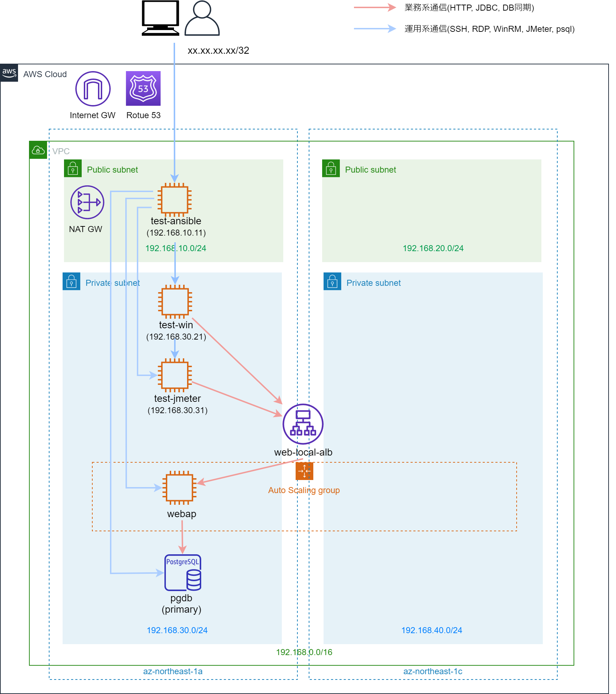The image size is (616, 694).
Task: Select the Auto Scaling group icon
Action: tap(304, 471)
